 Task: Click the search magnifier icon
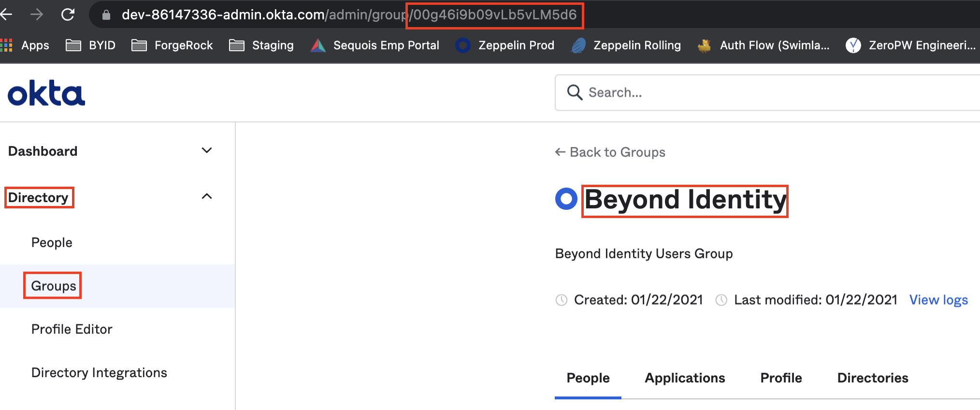pyautogui.click(x=575, y=92)
